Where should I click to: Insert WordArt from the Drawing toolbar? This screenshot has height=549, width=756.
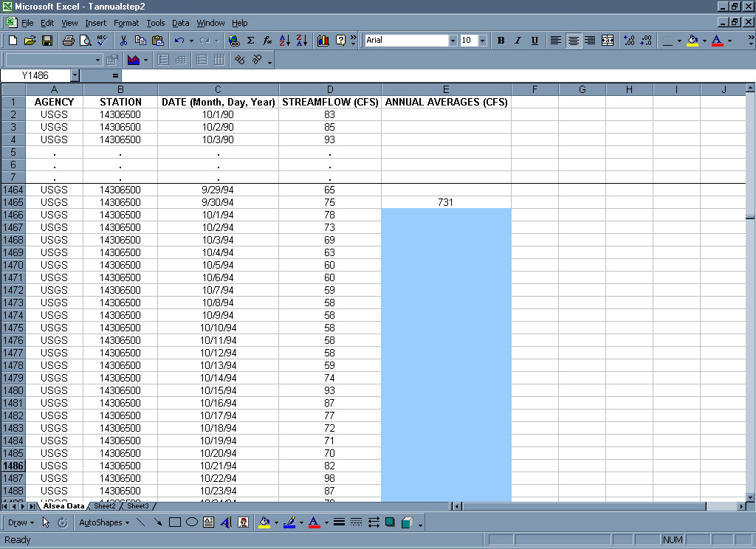click(x=226, y=522)
